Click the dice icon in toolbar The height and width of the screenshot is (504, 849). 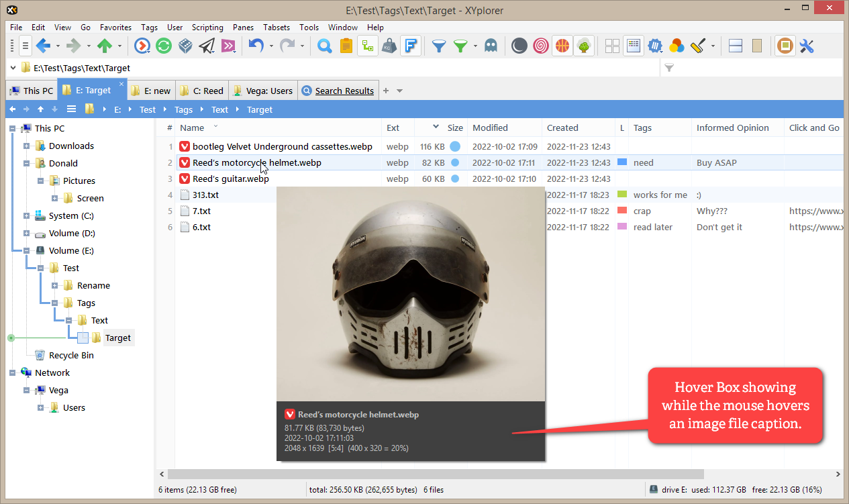(x=185, y=46)
